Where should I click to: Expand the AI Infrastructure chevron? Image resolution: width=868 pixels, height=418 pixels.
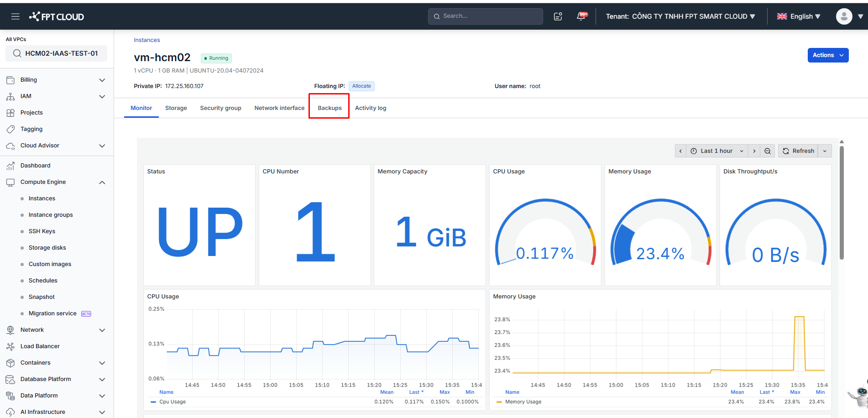point(102,413)
